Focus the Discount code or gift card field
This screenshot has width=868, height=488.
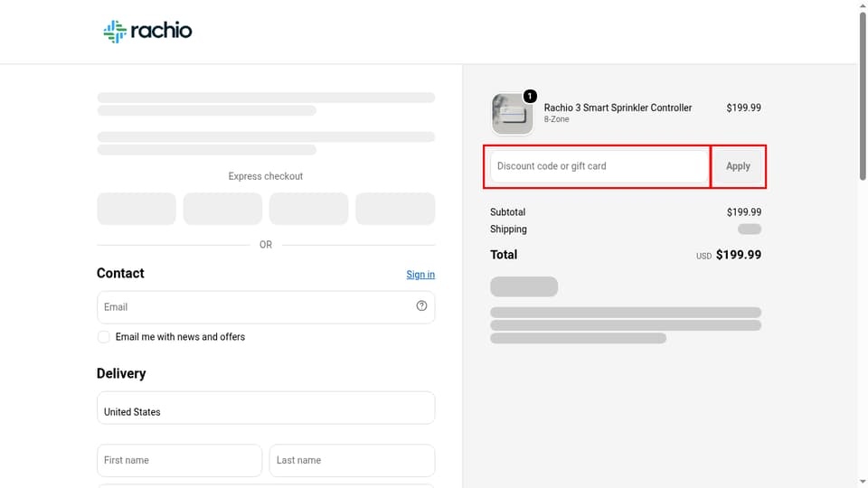[x=599, y=166]
